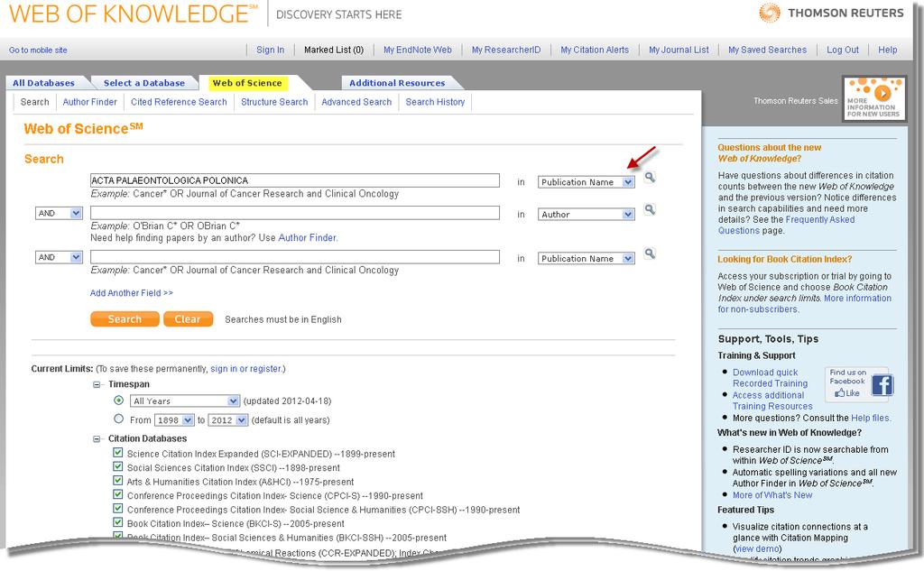Select the All Years timespan radio button
Image resolution: width=924 pixels, height=571 pixels.
pyautogui.click(x=118, y=401)
